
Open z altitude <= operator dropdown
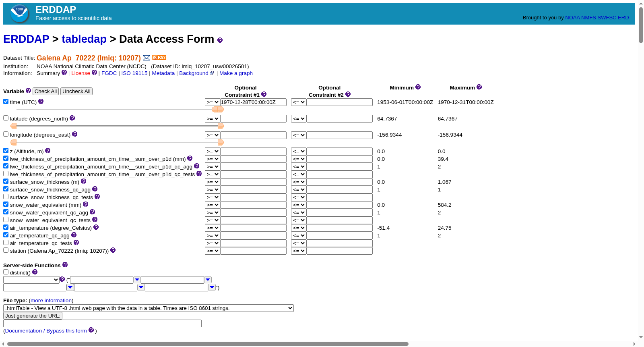[x=298, y=152]
